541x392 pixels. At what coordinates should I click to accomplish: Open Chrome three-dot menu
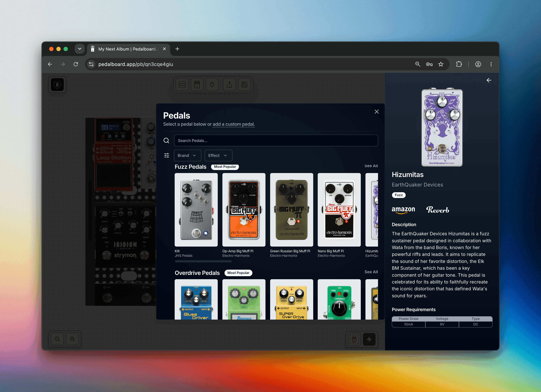tap(491, 64)
